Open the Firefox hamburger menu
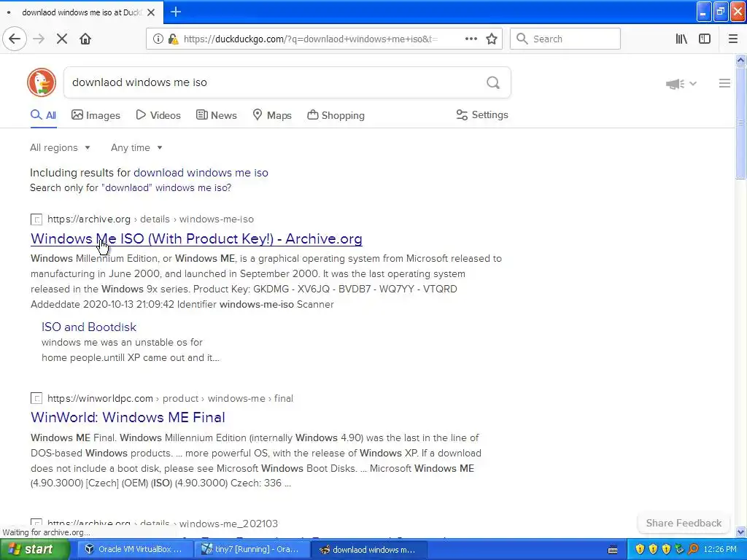This screenshot has width=747, height=560. pyautogui.click(x=733, y=39)
